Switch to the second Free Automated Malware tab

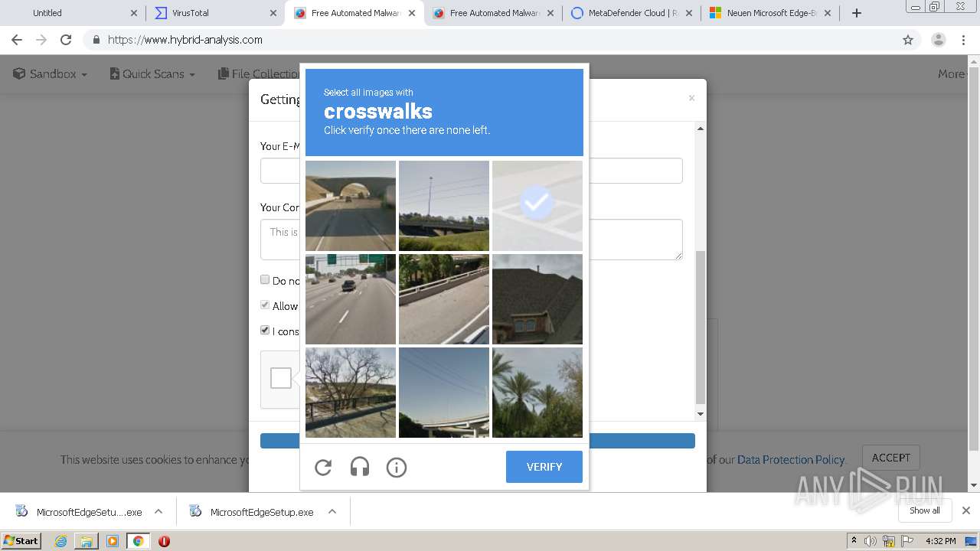point(494,13)
